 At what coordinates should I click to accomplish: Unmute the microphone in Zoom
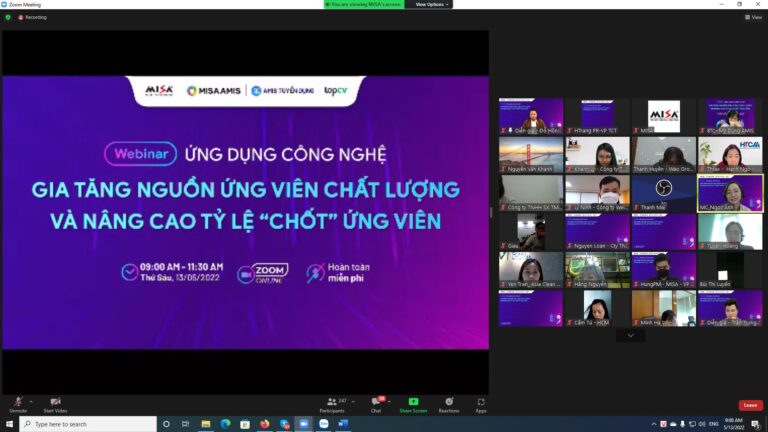17,403
